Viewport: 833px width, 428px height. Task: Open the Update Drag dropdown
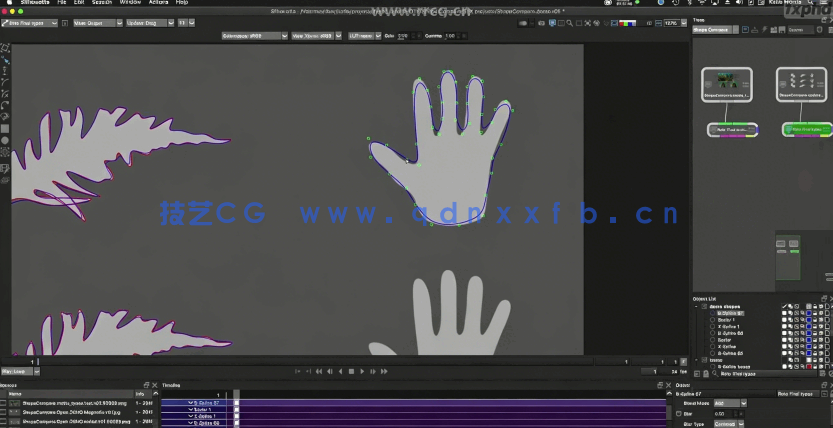pyautogui.click(x=147, y=22)
